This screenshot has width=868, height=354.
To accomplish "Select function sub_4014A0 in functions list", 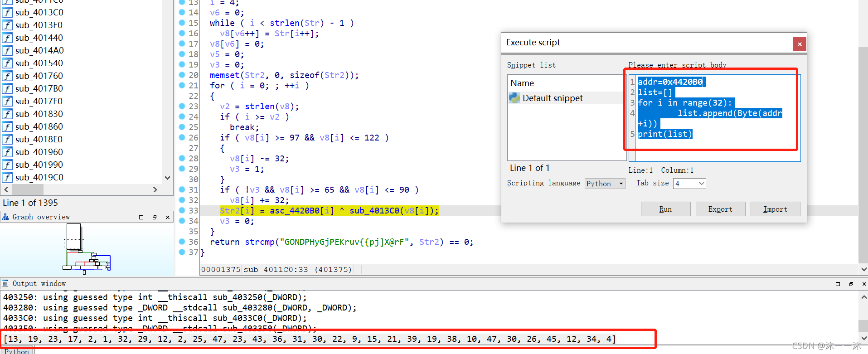I will (39, 50).
